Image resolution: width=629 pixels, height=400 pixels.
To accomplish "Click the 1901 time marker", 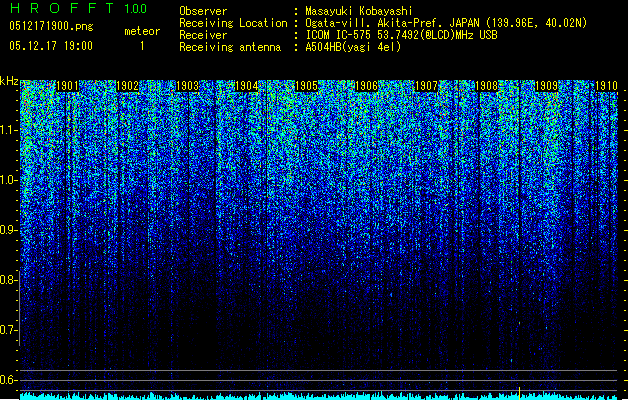I will (67, 86).
